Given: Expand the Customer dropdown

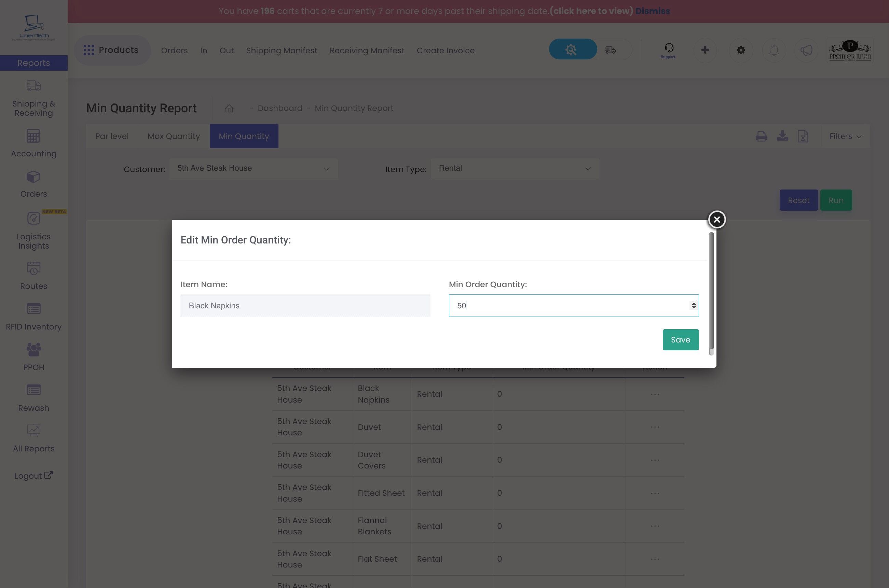Looking at the screenshot, I should click(253, 168).
